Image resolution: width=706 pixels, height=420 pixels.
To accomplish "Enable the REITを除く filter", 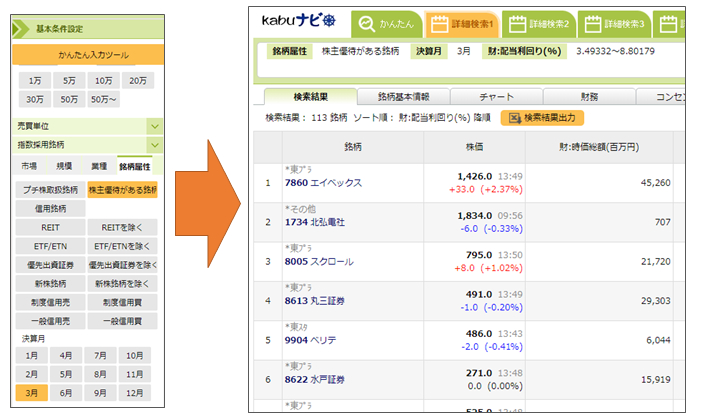I will pyautogui.click(x=122, y=228).
